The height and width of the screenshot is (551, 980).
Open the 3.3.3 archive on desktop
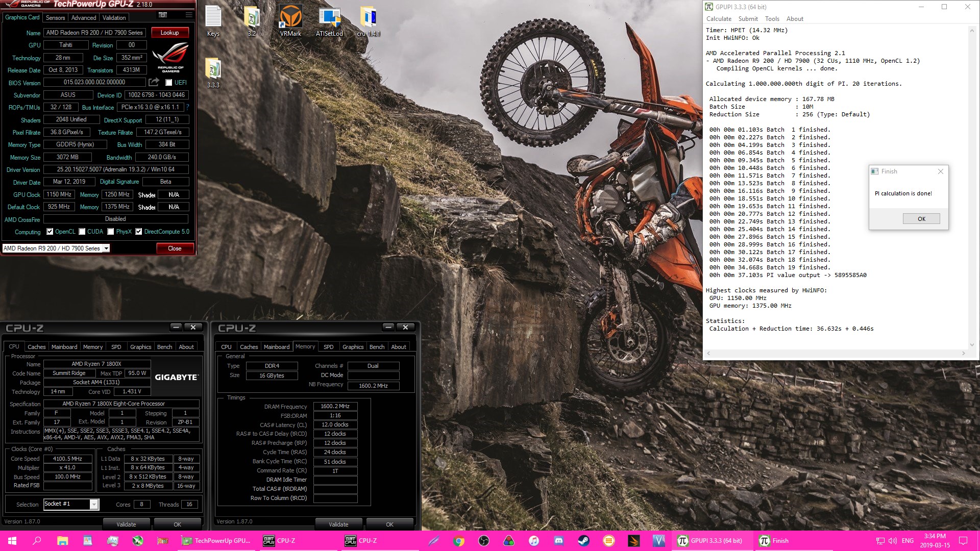tap(213, 73)
